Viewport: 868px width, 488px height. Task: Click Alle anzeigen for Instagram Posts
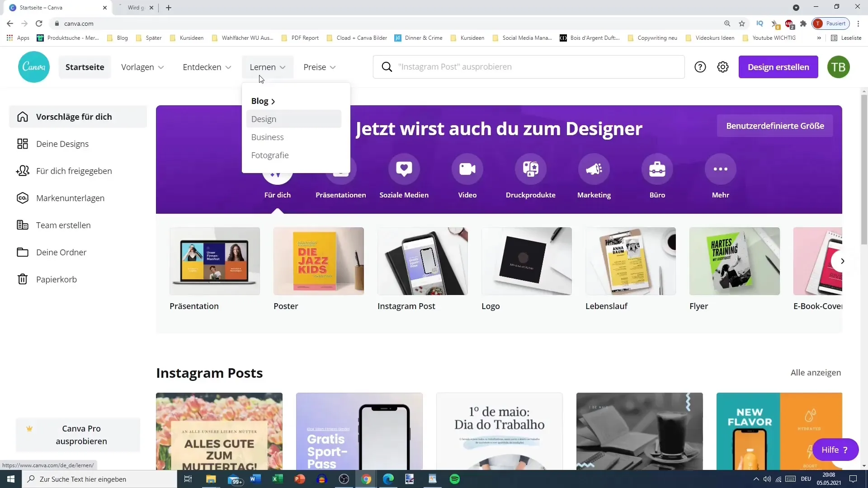point(816,372)
